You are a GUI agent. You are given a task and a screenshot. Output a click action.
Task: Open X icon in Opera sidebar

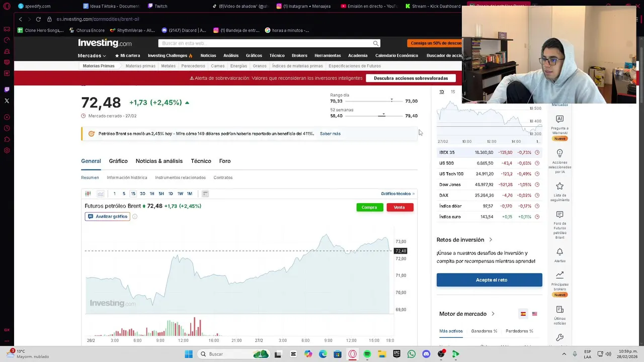click(x=7, y=101)
